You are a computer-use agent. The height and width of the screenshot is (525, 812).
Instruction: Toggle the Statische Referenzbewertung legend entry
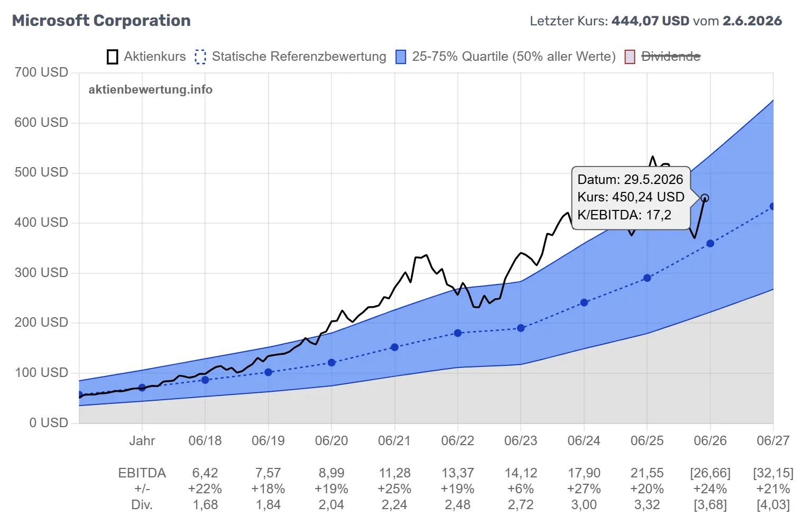(291, 57)
